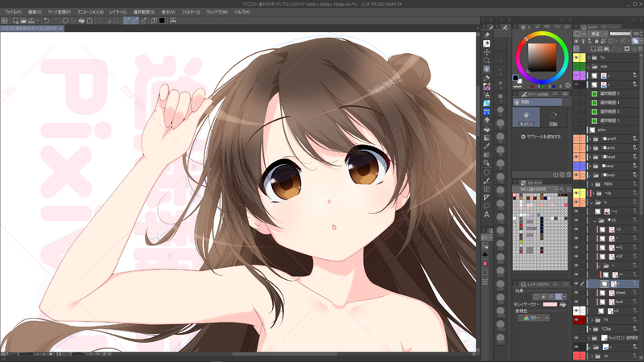Select the Fill bucket tool
644x362 pixels.
(x=487, y=130)
